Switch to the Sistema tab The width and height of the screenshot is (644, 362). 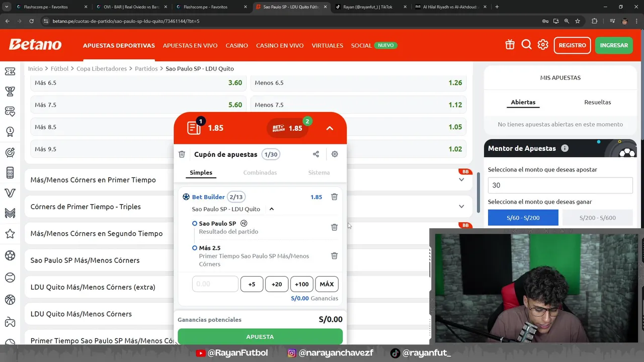[319, 172]
